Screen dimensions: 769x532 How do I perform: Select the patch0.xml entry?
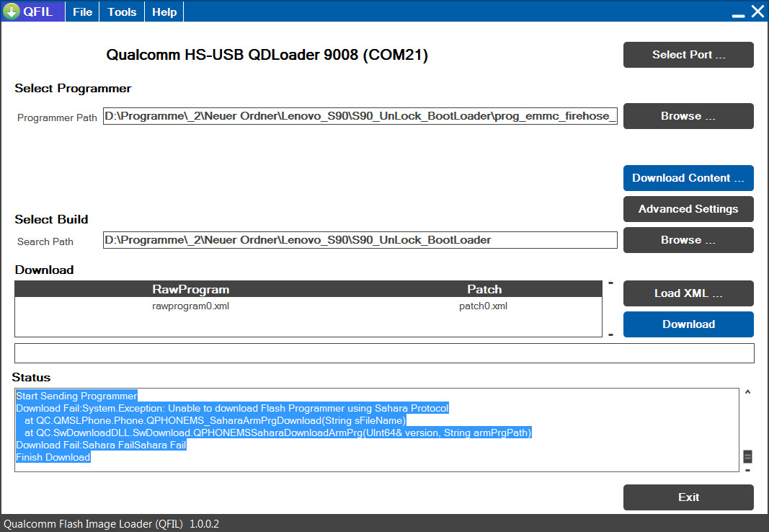pyautogui.click(x=483, y=306)
